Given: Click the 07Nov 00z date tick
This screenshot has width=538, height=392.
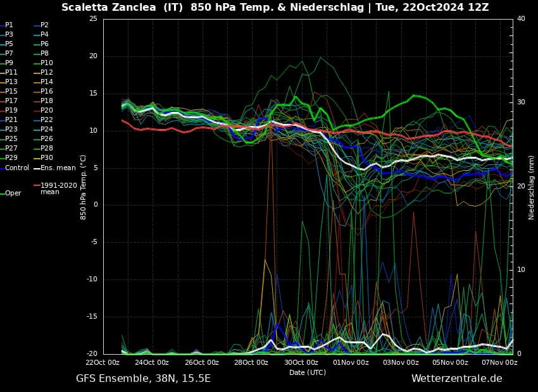Looking at the screenshot, I should tap(499, 362).
